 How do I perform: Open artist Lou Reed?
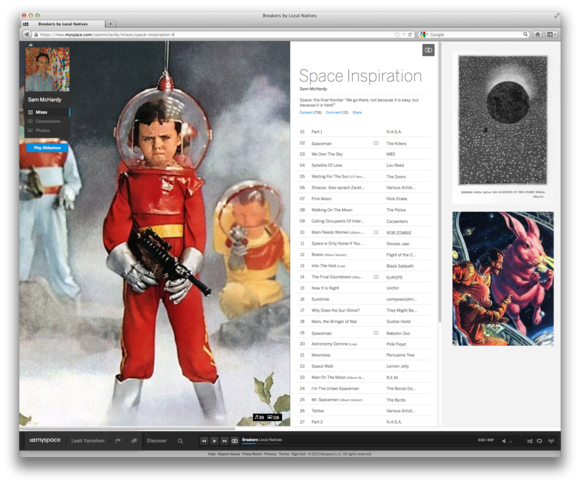click(395, 165)
